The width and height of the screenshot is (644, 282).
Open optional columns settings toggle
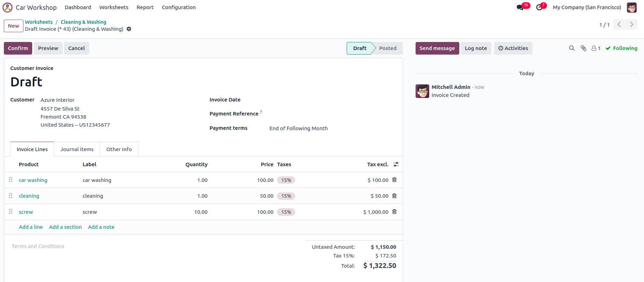[x=396, y=164]
